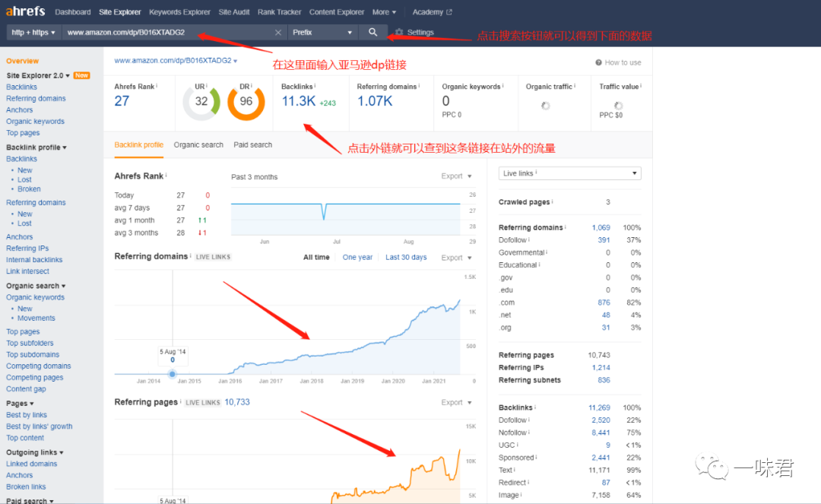
Task: Click the UR 32 gauge
Action: point(201,102)
